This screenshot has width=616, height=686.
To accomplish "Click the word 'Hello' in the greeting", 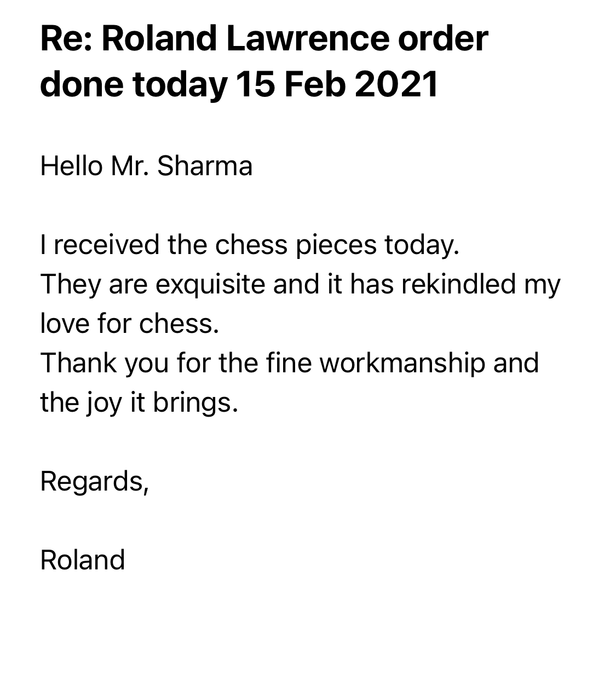I will click(71, 166).
